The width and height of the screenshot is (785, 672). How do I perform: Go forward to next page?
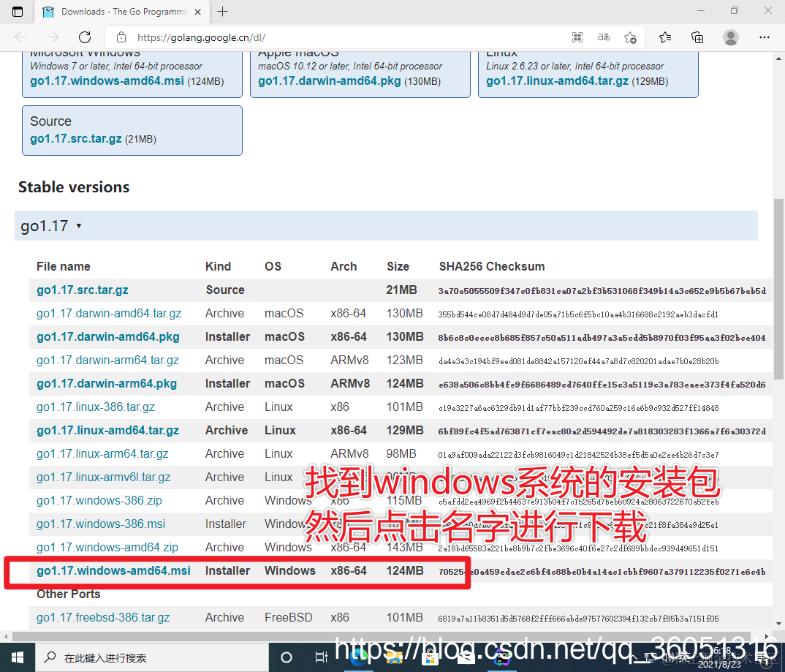pyautogui.click(x=53, y=37)
